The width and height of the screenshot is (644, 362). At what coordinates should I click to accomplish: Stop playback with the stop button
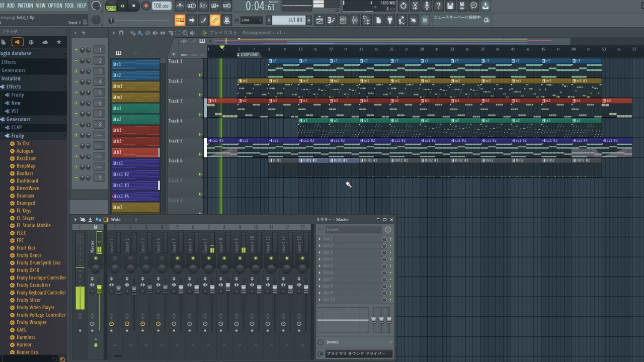click(x=134, y=6)
